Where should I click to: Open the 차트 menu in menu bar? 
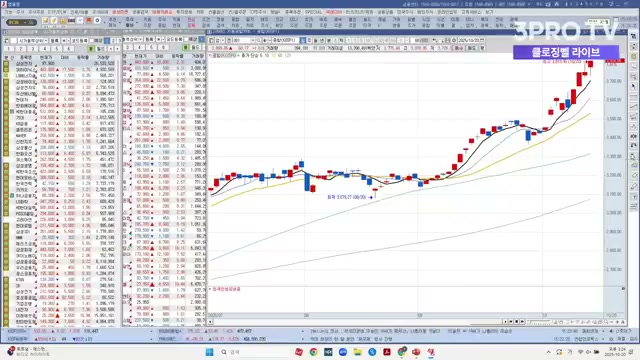(200, 12)
